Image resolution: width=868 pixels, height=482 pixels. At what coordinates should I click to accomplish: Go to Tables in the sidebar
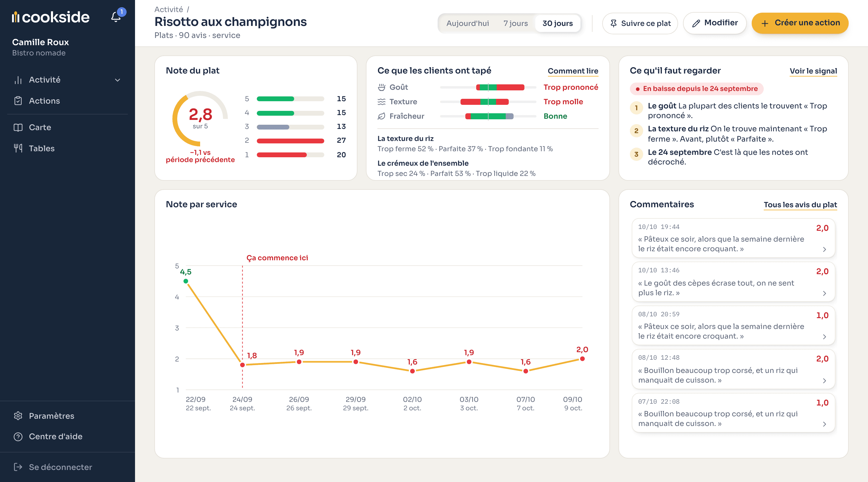coord(68,148)
